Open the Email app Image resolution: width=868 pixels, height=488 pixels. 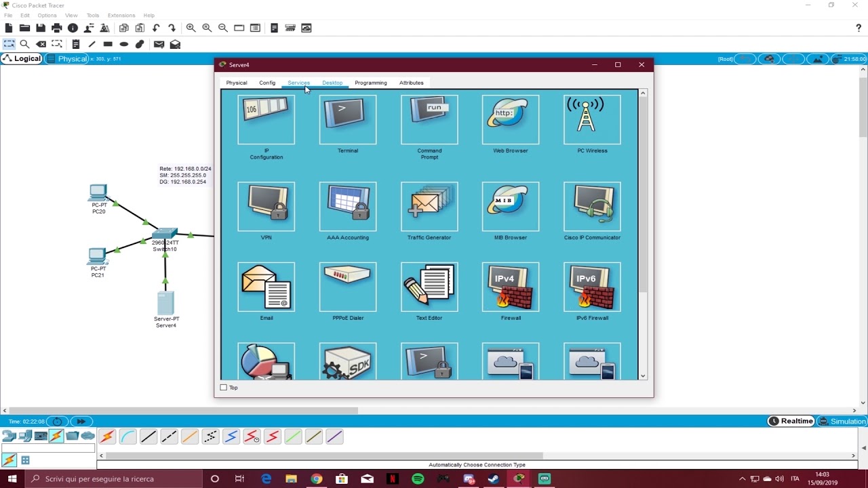click(x=266, y=287)
